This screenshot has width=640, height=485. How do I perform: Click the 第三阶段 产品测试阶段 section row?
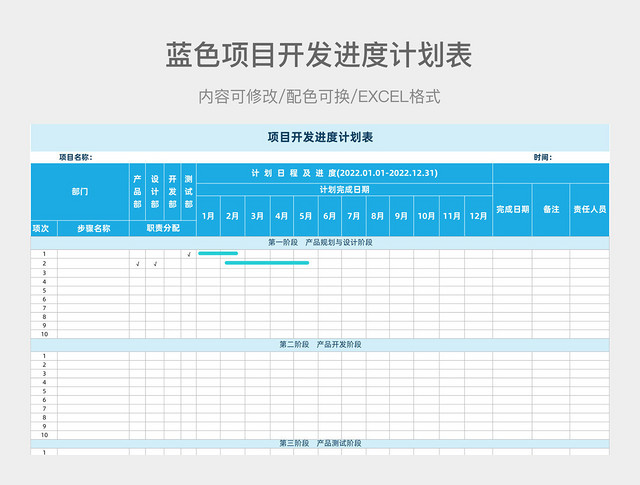pyautogui.click(x=320, y=443)
